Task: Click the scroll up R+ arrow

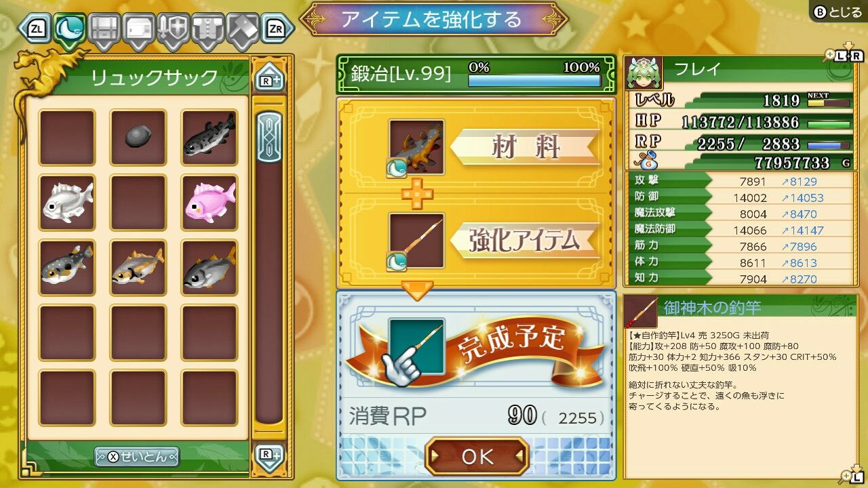Action: (x=269, y=78)
